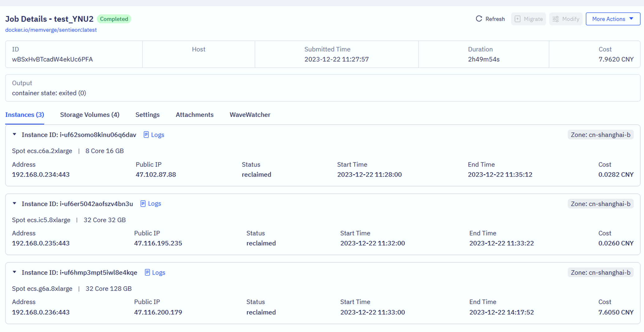Click public IP 47.116.195.235

coord(158,243)
